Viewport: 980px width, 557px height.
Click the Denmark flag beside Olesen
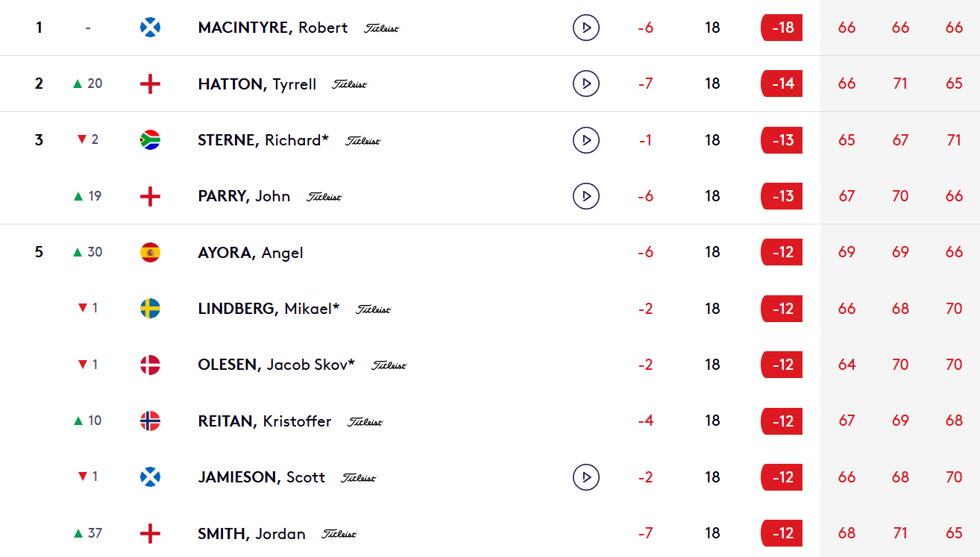tap(150, 365)
